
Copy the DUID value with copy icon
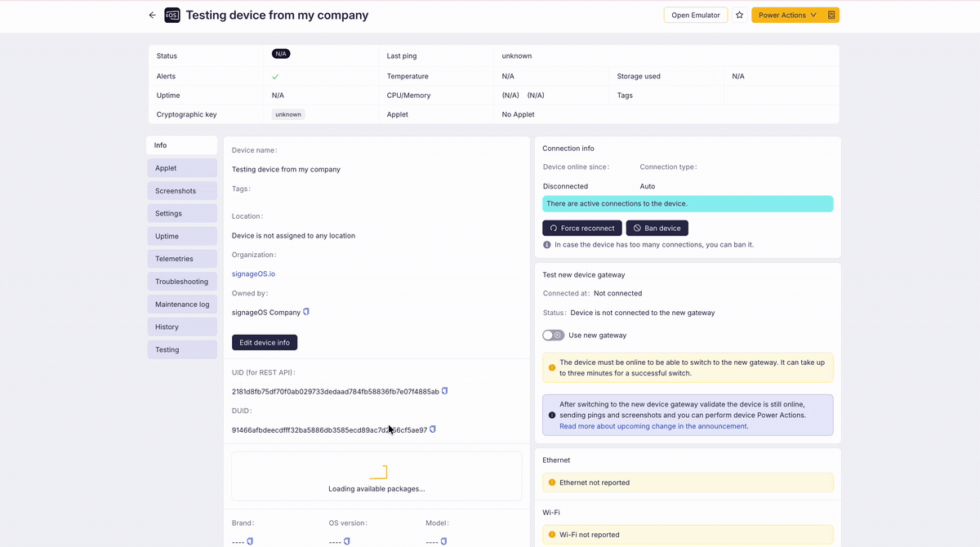point(433,429)
